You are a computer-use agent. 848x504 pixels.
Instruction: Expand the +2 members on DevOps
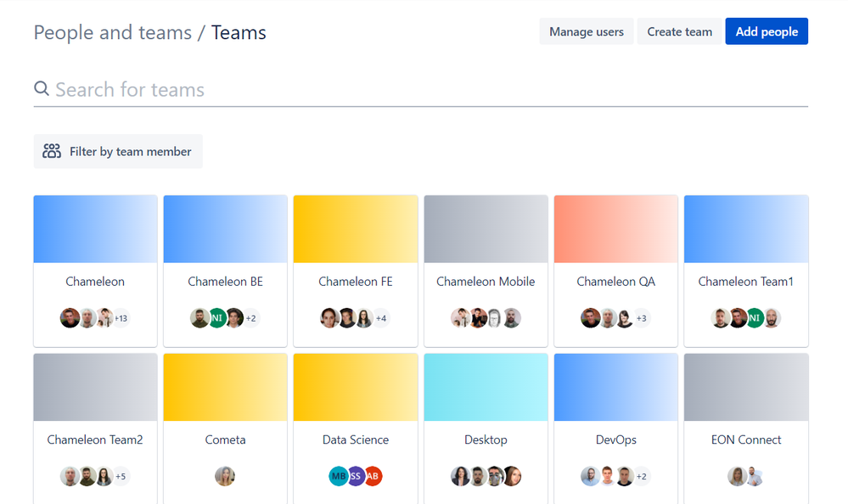[640, 476]
